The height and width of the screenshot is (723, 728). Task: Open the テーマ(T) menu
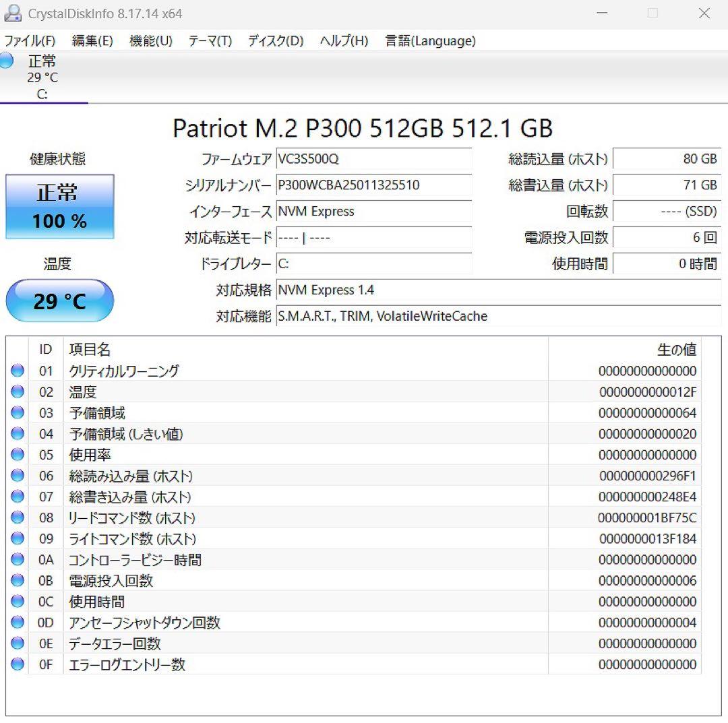[x=210, y=41]
